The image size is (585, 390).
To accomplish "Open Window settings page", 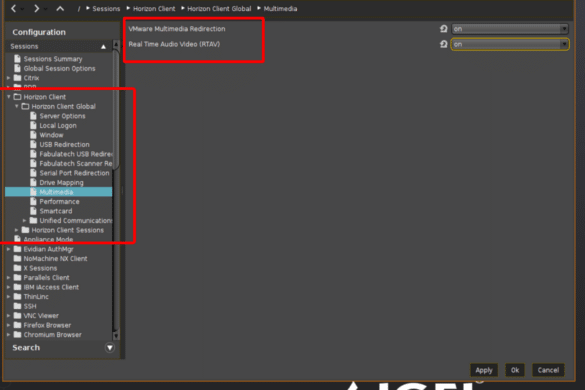I will [x=51, y=135].
